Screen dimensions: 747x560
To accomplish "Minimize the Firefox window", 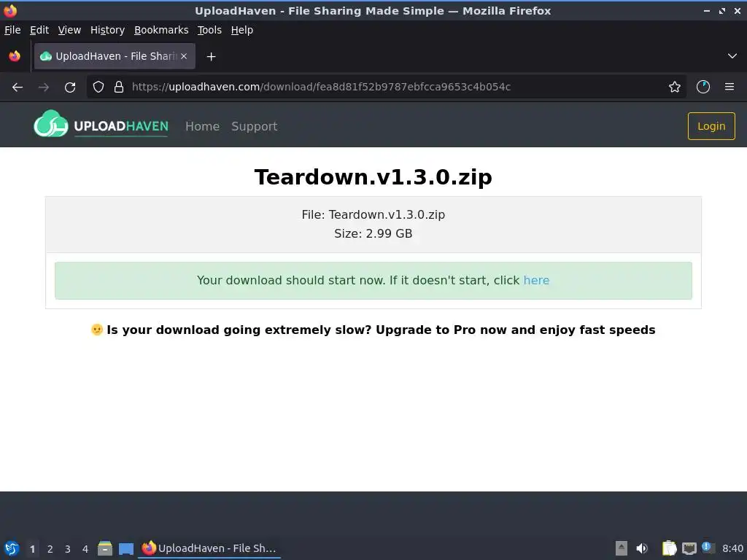I will (x=707, y=10).
